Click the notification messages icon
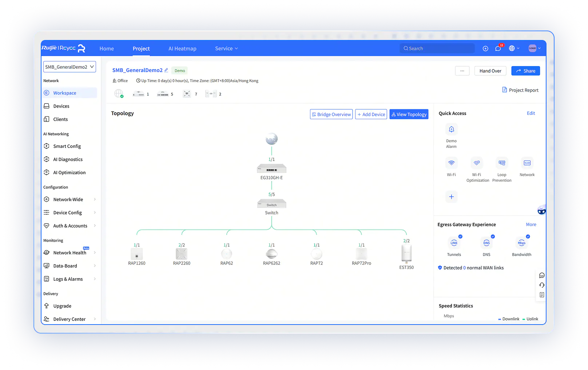 [498, 48]
